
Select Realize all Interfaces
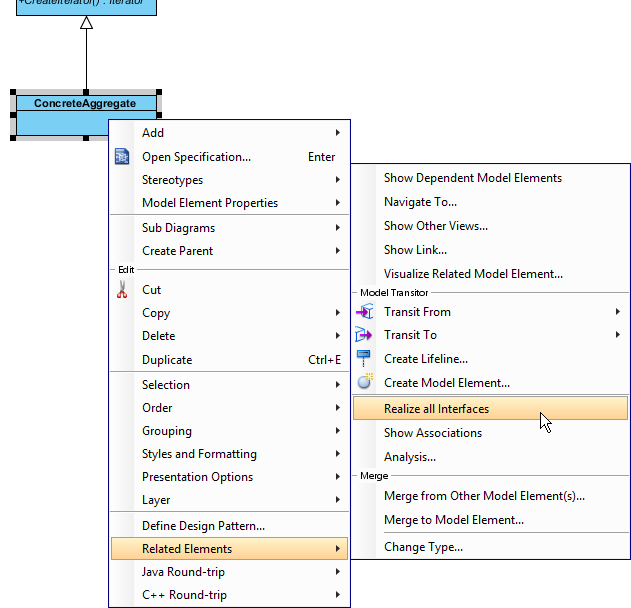coord(491,408)
